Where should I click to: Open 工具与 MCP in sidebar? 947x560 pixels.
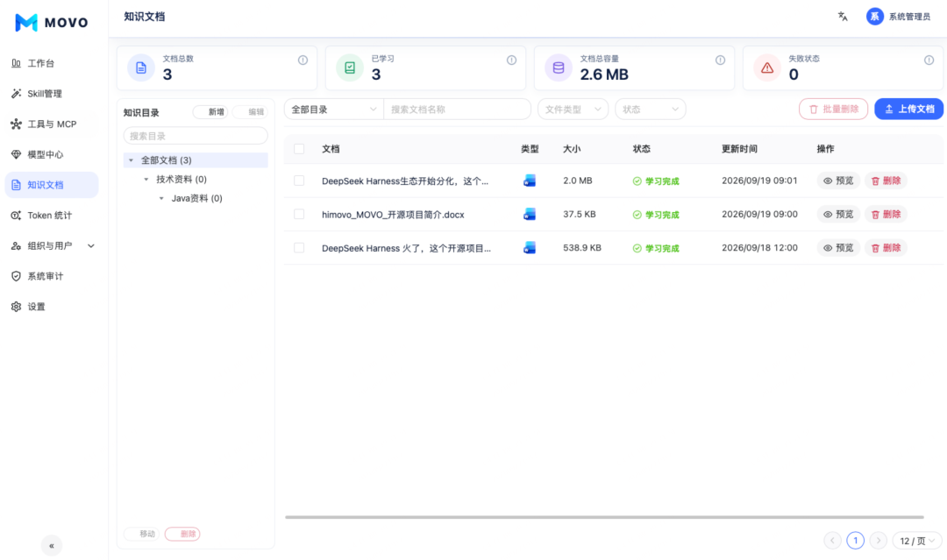click(x=52, y=124)
